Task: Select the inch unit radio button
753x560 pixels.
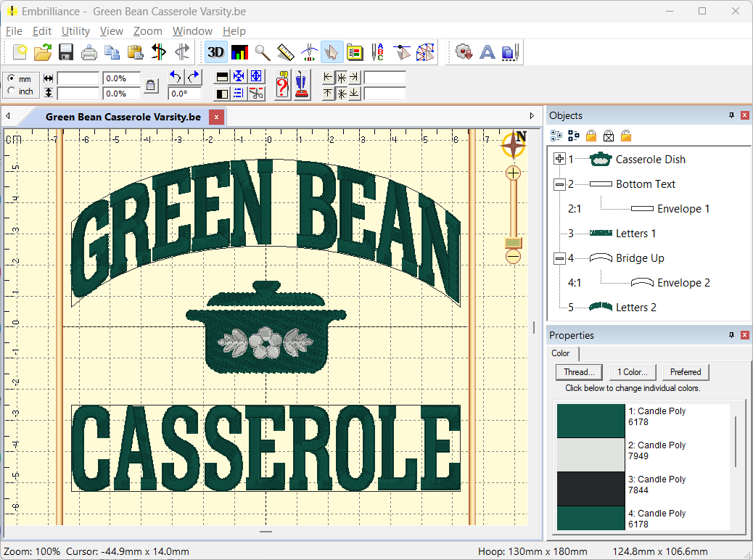Action: pyautogui.click(x=12, y=91)
